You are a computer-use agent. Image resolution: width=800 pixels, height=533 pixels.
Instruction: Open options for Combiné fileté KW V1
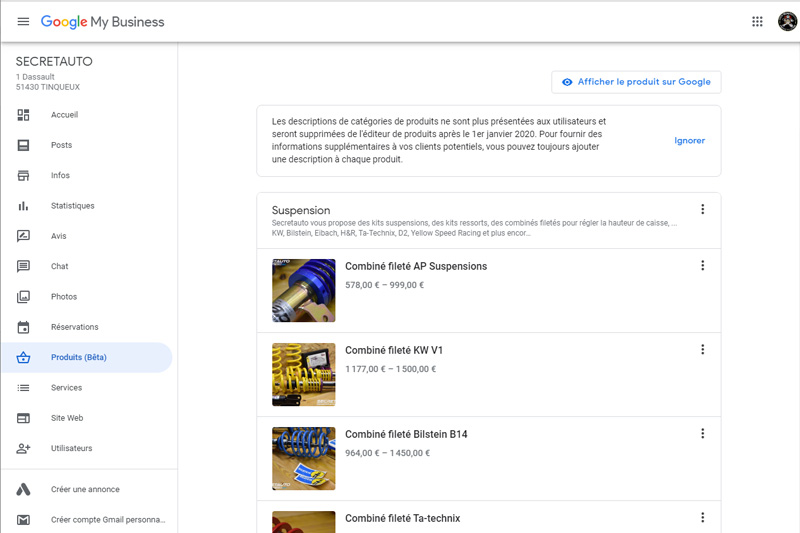tap(703, 349)
